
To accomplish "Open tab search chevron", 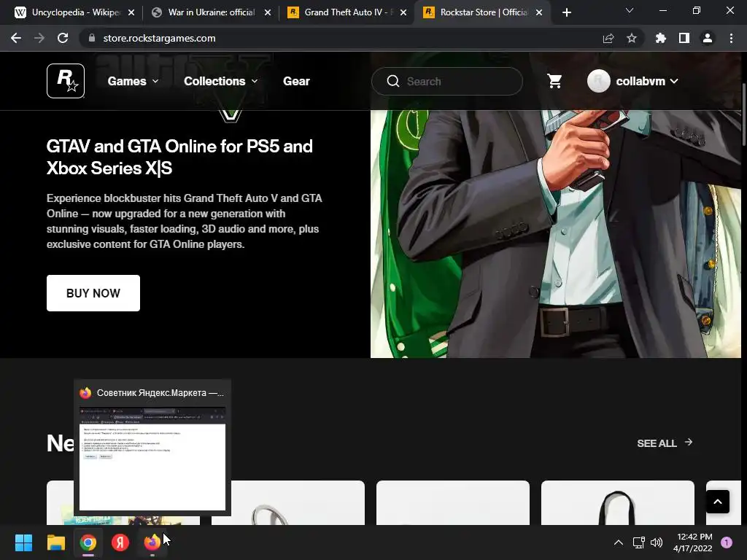I will pyautogui.click(x=630, y=10).
